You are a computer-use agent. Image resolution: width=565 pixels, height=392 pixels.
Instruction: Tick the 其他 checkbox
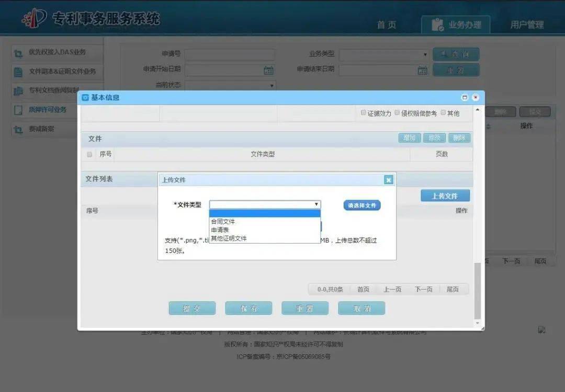[443, 112]
